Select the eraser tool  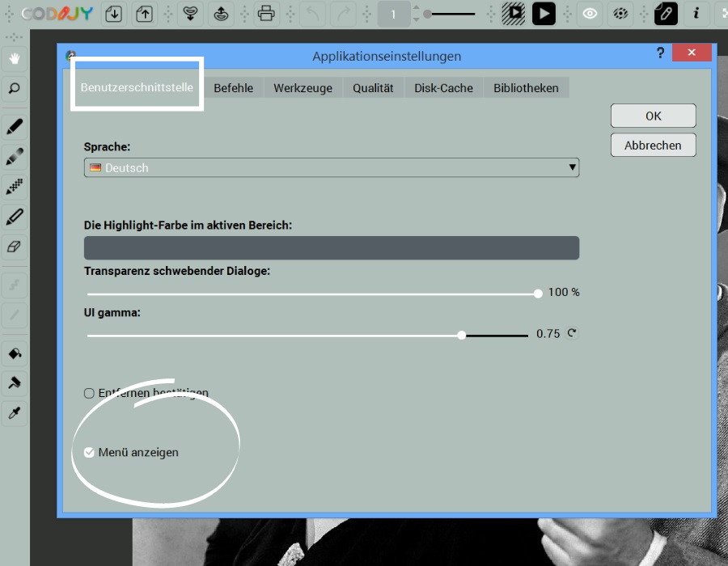click(15, 247)
